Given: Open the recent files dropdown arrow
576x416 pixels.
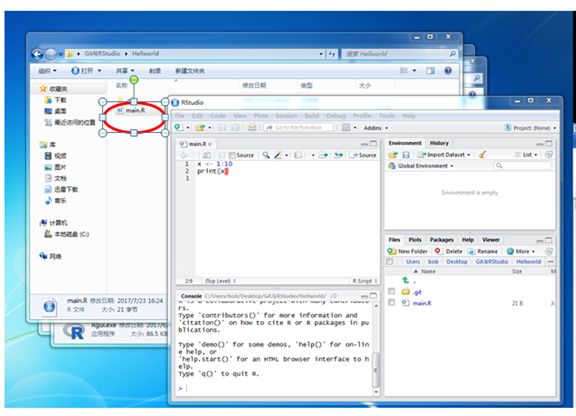Looking at the screenshot, I should click(210, 128).
